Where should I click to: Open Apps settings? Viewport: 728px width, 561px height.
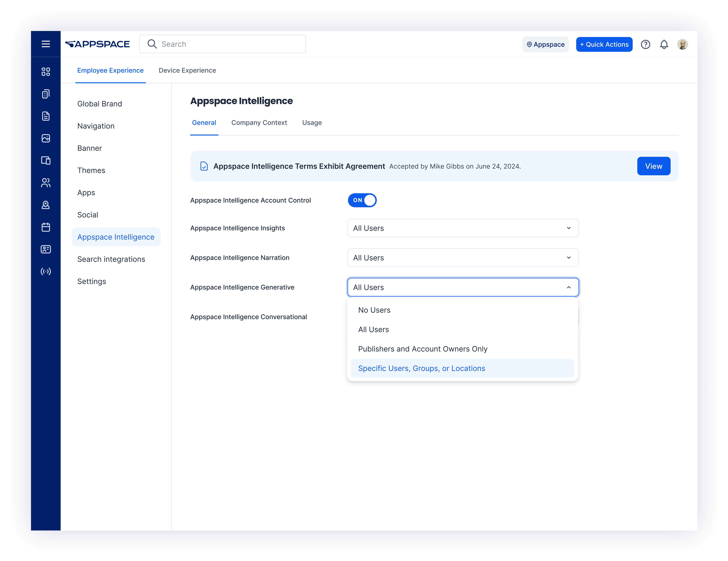[86, 193]
